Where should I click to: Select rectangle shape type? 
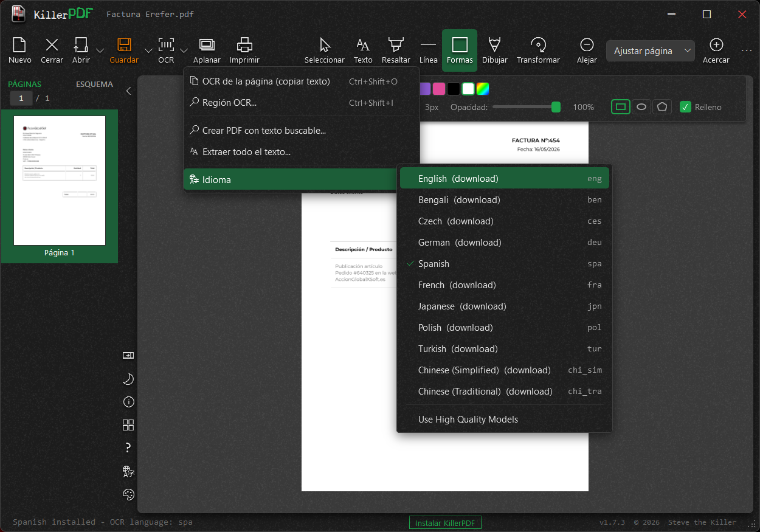tap(621, 106)
